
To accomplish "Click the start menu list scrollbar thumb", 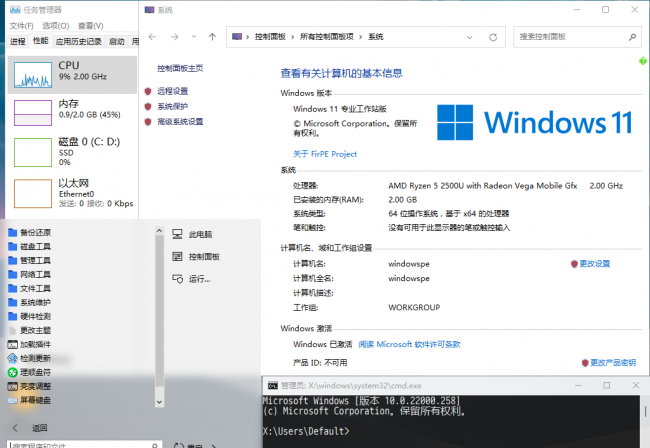I will pyautogui.click(x=159, y=311).
